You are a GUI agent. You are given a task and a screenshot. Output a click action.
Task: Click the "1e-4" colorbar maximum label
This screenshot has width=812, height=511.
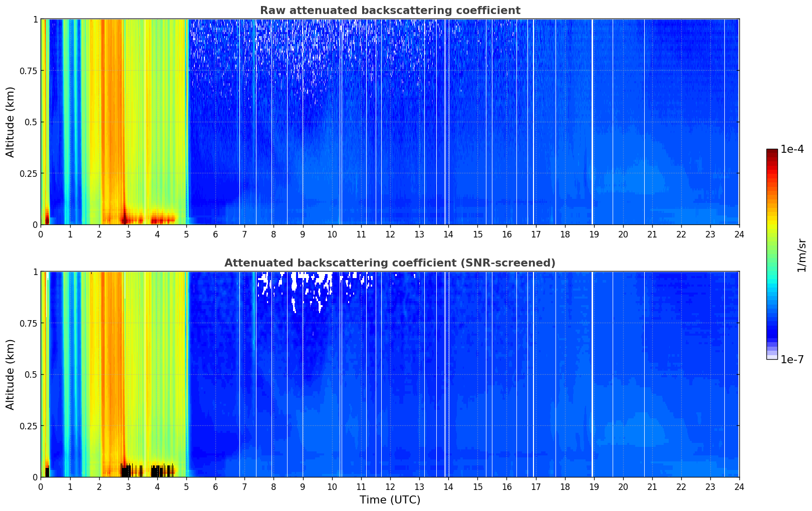tap(792, 149)
